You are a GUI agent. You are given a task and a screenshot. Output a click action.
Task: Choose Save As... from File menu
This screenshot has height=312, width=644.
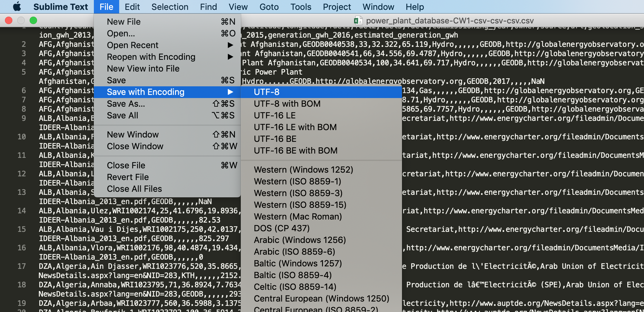(126, 104)
